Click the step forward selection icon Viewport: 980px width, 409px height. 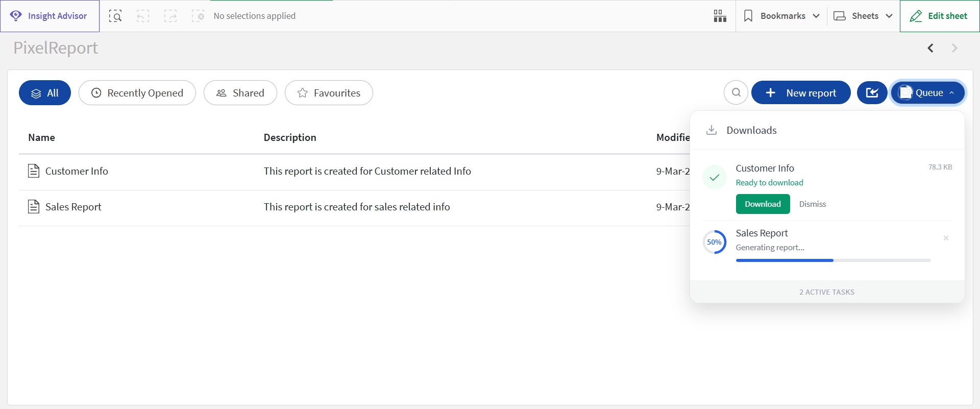[170, 16]
